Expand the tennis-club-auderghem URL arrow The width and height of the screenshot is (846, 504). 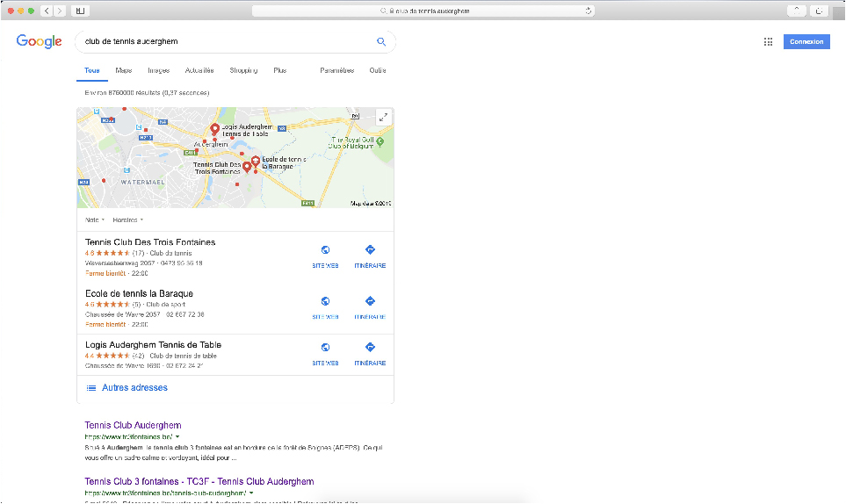[251, 493]
